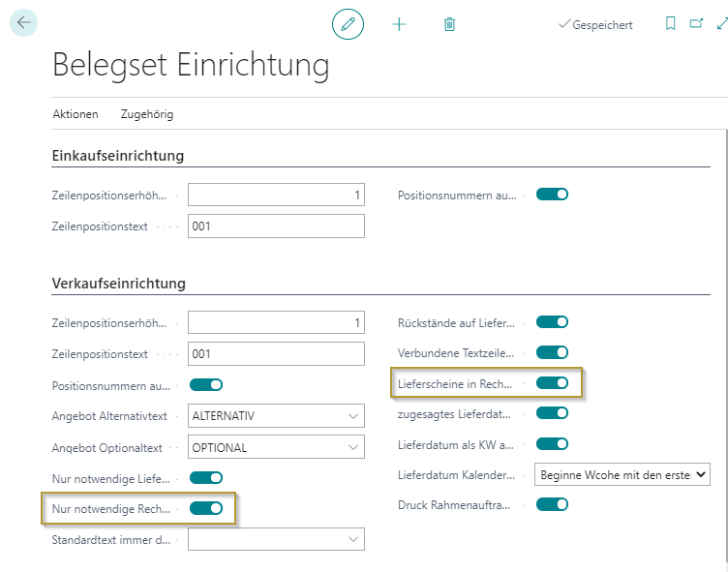Image resolution: width=728 pixels, height=572 pixels.
Task: Disable Lieferscheine in Rechnung toggle
Action: (x=552, y=383)
